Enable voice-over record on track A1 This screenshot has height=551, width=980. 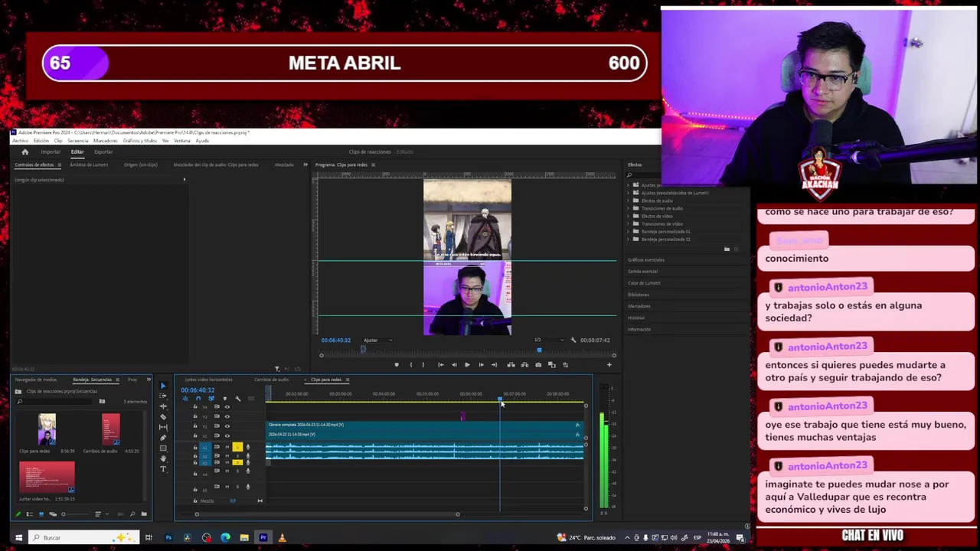[247, 447]
